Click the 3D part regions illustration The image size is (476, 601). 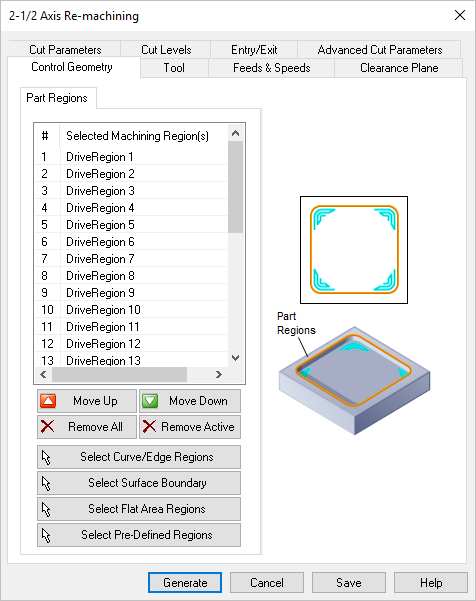(355, 381)
